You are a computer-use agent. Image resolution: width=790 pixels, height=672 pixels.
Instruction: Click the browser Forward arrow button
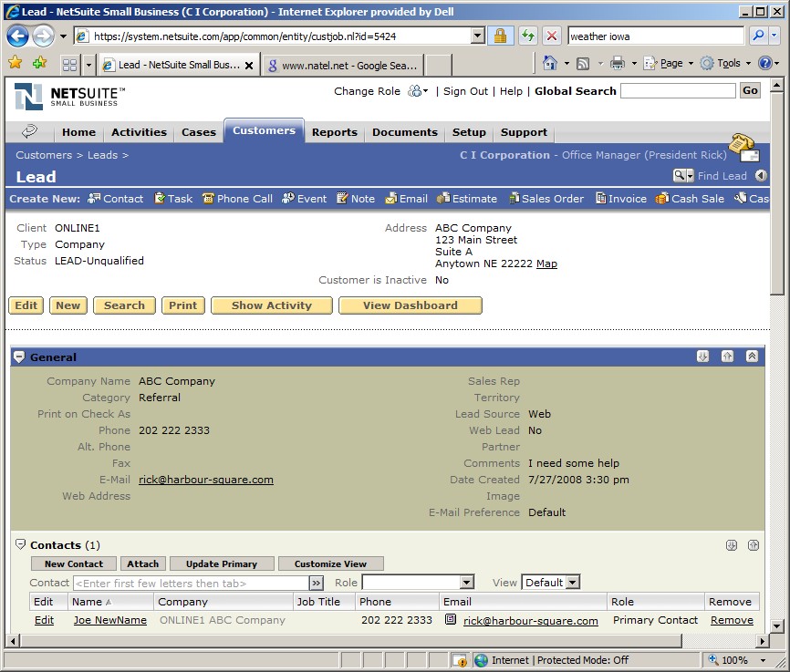pos(43,36)
